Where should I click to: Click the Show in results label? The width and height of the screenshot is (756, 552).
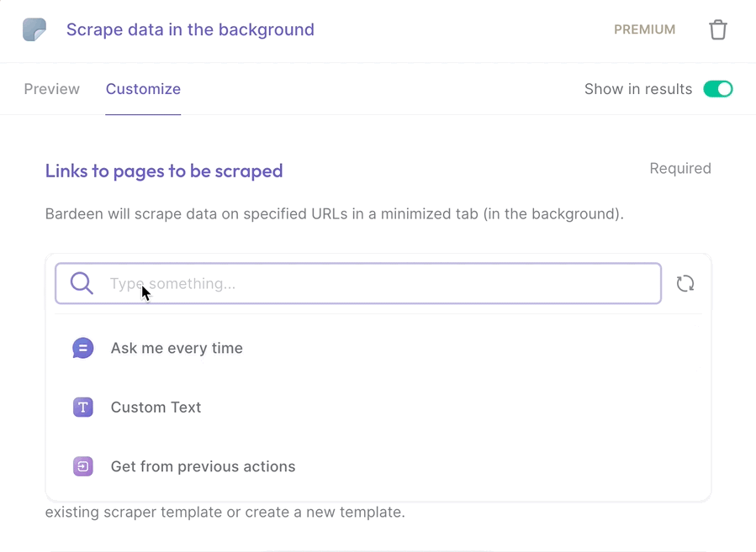click(638, 89)
